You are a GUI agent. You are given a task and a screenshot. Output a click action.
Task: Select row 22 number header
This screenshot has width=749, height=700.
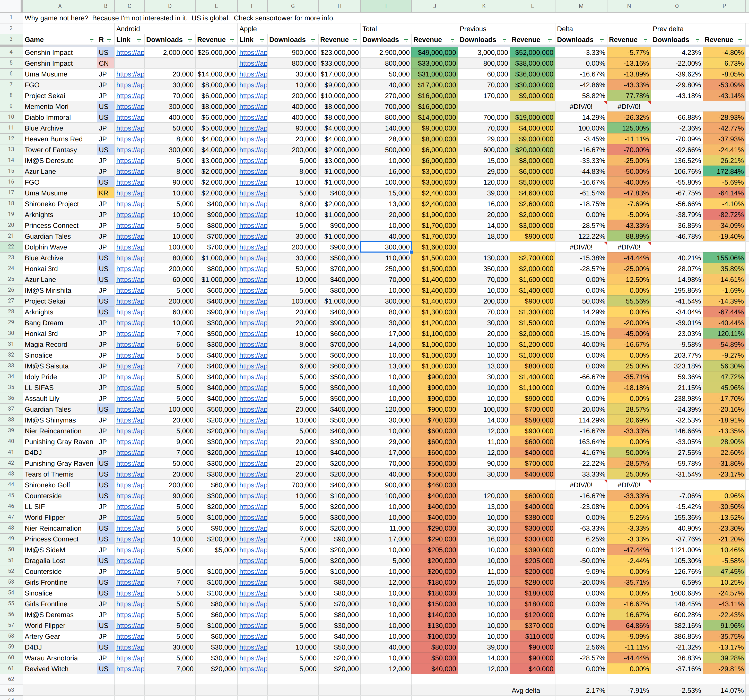tap(11, 247)
